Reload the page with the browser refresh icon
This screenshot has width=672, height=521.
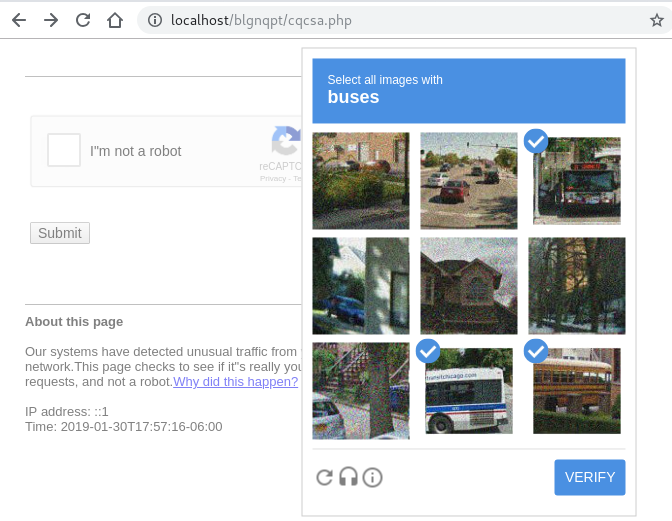[83, 20]
